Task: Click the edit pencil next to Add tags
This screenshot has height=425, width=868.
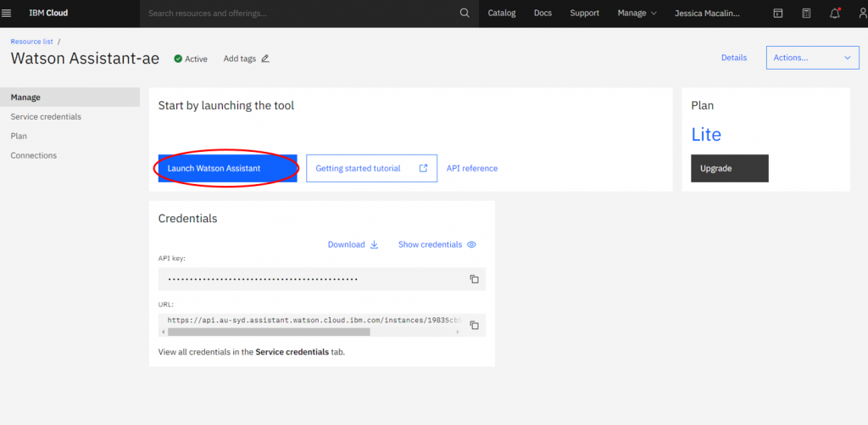Action: click(x=265, y=59)
